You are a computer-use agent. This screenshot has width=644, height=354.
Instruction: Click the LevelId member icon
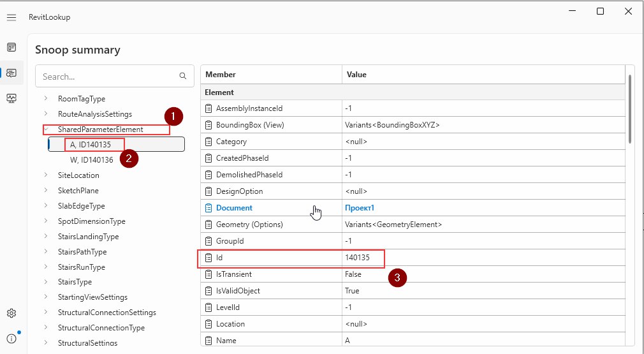(209, 307)
